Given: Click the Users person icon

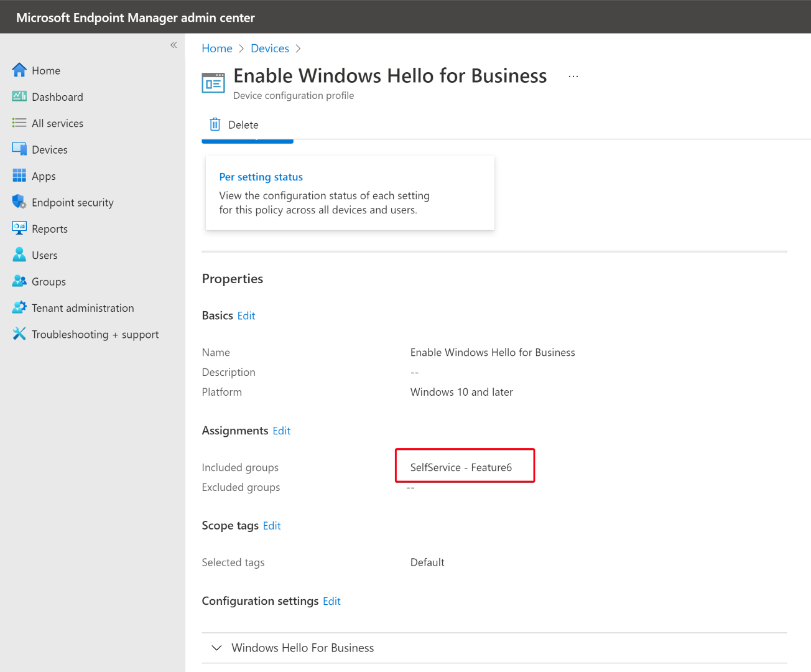Looking at the screenshot, I should [x=19, y=254].
